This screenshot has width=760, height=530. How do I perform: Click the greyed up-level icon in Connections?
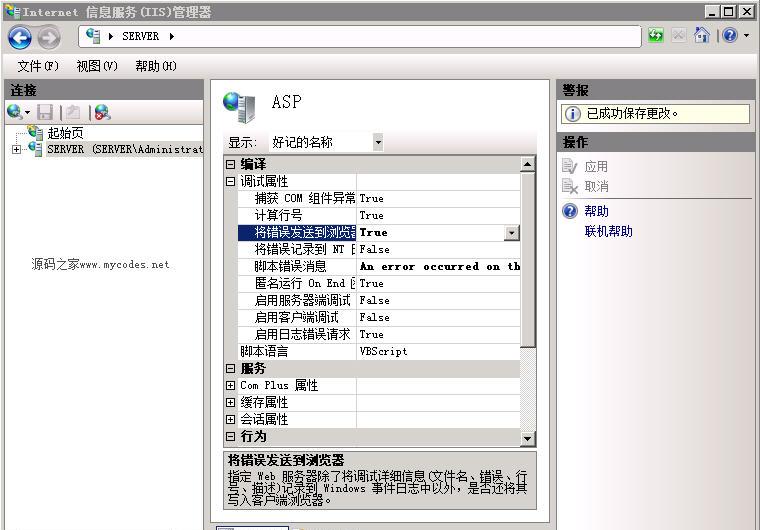tap(74, 112)
